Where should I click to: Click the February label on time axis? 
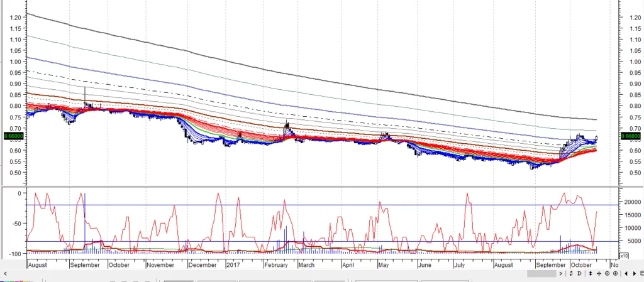tap(277, 265)
